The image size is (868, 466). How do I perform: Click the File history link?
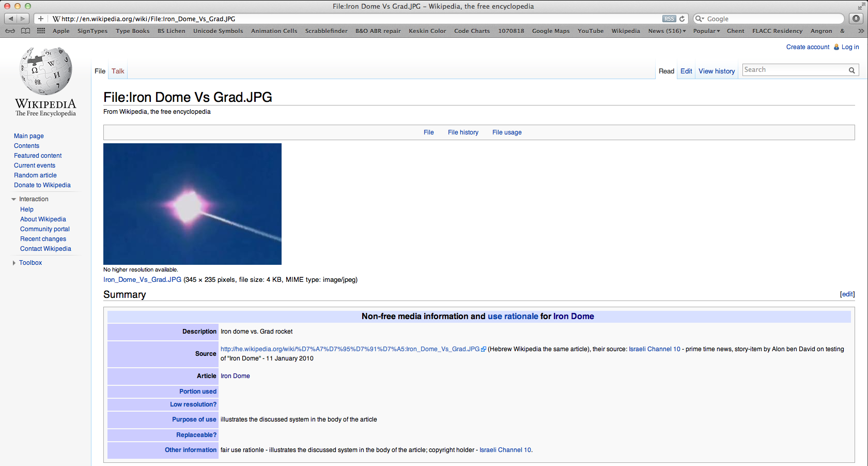pos(463,132)
